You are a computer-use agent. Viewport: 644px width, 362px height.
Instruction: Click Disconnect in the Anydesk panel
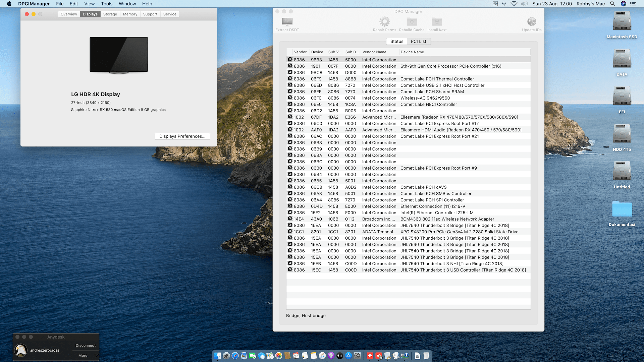tap(86, 345)
